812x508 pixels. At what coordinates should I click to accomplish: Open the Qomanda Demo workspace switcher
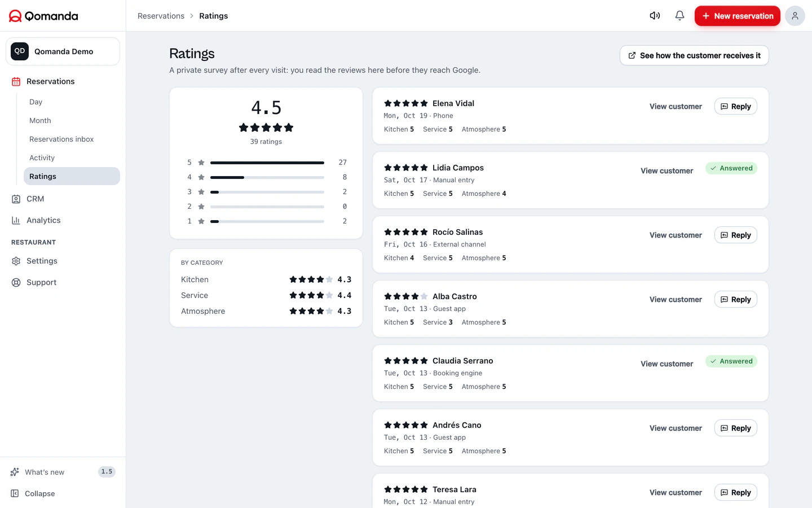63,51
